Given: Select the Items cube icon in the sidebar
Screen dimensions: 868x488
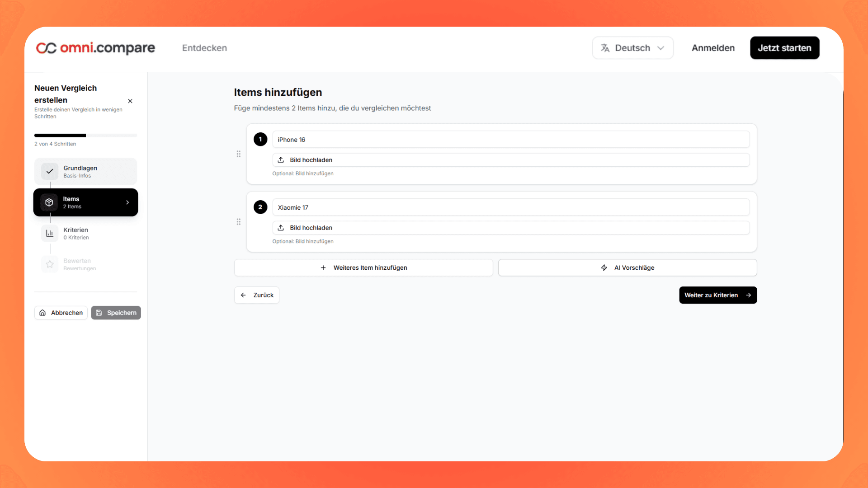Looking at the screenshot, I should (x=49, y=202).
